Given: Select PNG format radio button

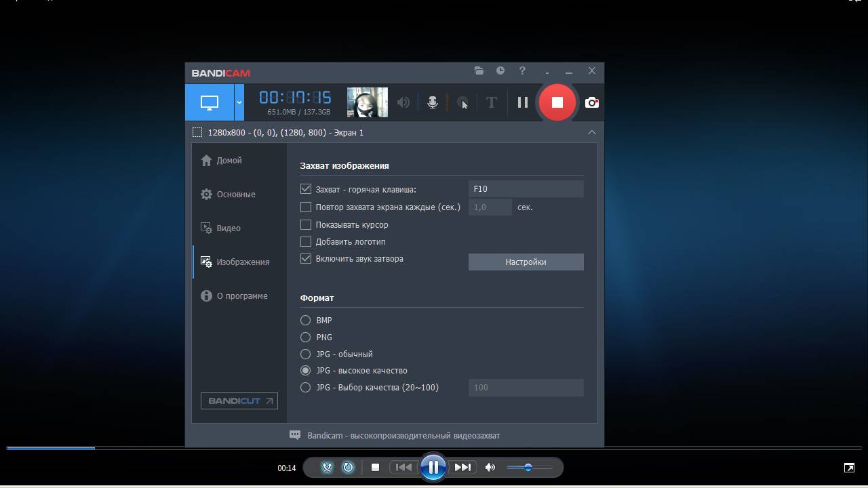Looking at the screenshot, I should tap(306, 337).
